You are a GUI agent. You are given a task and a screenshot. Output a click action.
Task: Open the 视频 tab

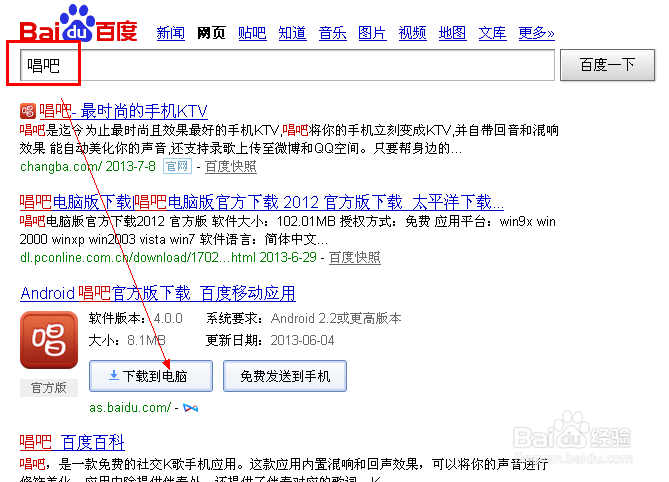pos(413,33)
